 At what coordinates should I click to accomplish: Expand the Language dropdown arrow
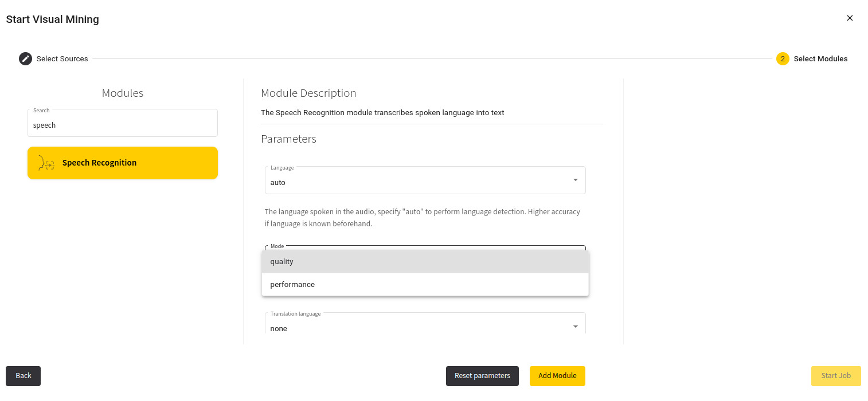[575, 180]
